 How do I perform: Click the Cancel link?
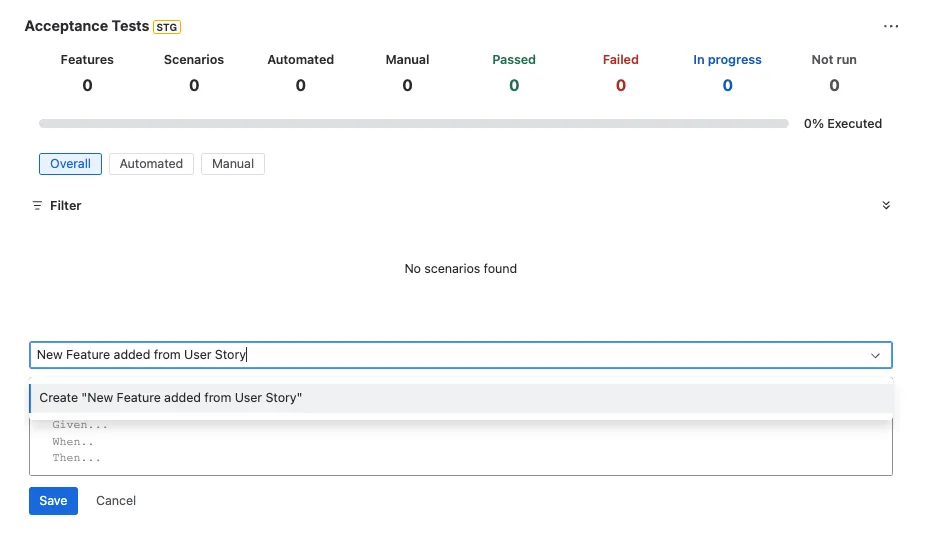(x=116, y=501)
